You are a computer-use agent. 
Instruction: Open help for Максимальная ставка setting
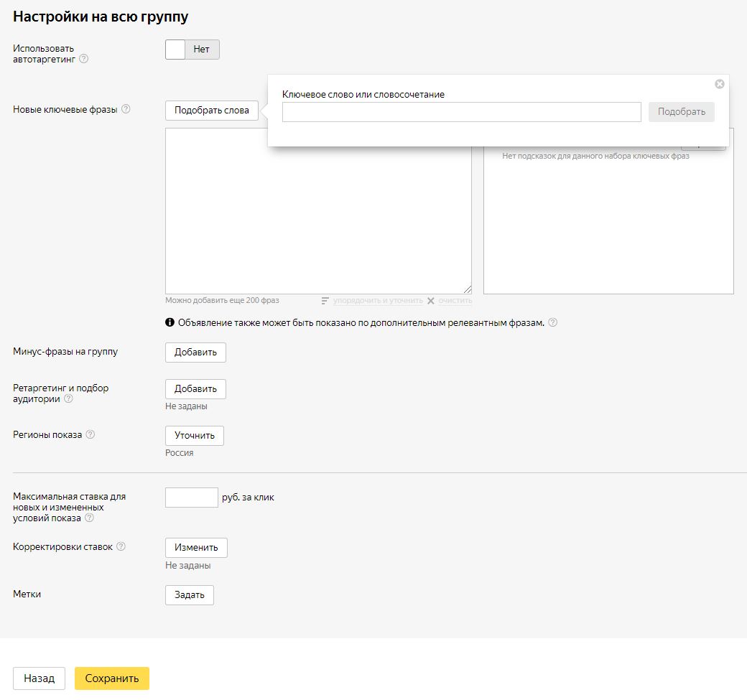[x=89, y=518]
